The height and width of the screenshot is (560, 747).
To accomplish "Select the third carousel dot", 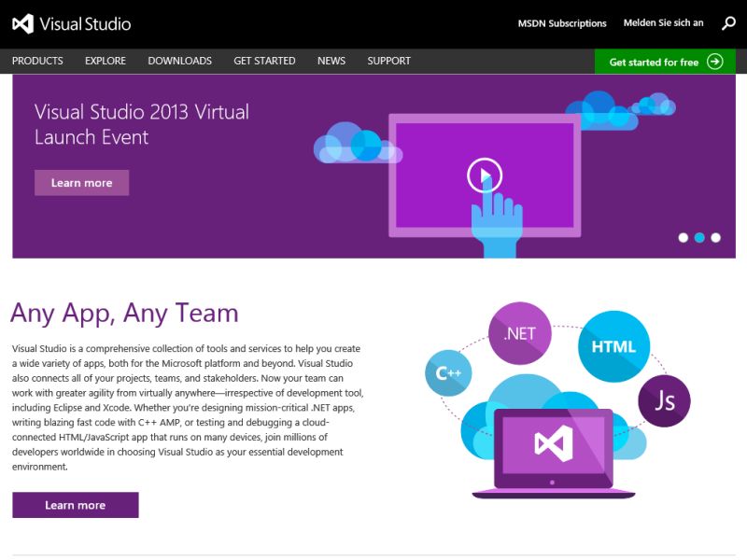I will point(715,238).
